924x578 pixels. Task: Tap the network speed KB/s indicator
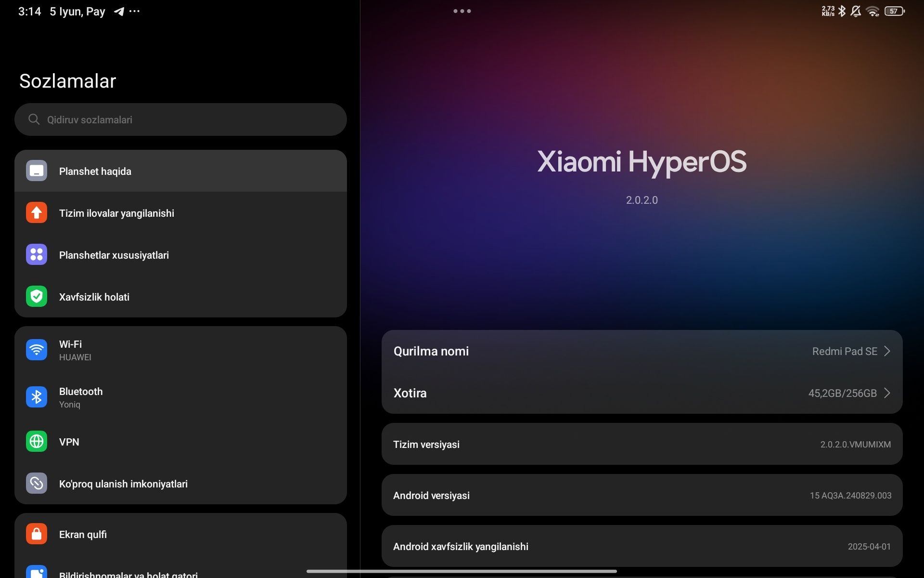828,11
